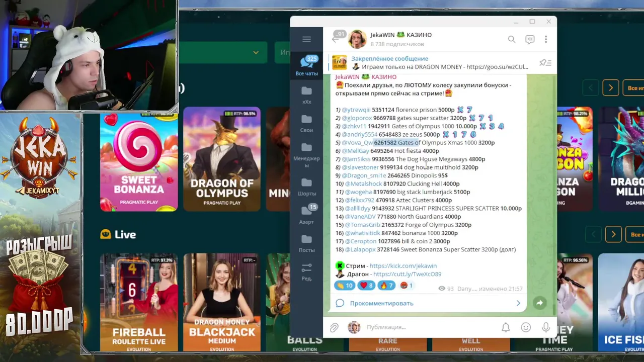Open Telegram hamburger menu

click(306, 39)
